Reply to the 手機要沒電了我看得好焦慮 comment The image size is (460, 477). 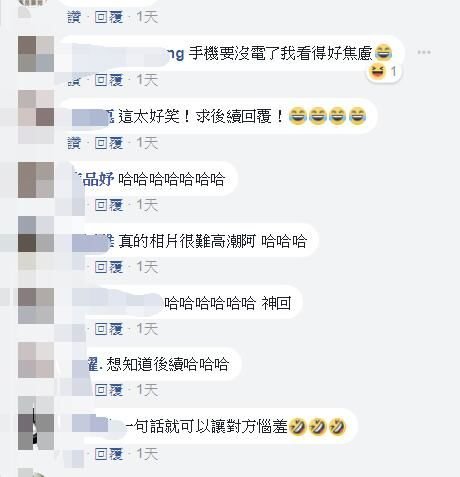(109, 80)
